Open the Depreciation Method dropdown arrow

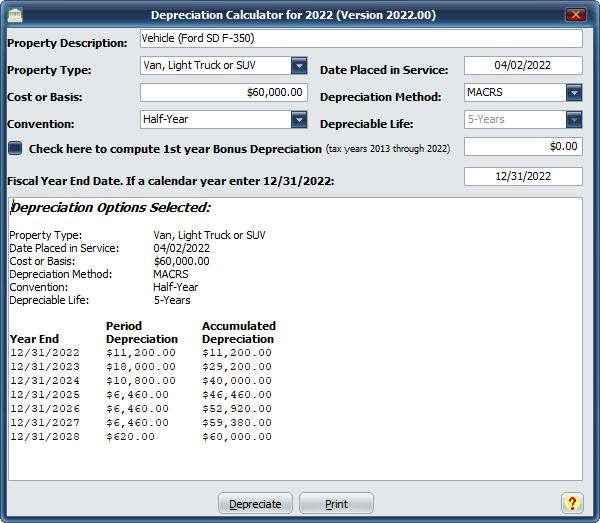[x=574, y=93]
